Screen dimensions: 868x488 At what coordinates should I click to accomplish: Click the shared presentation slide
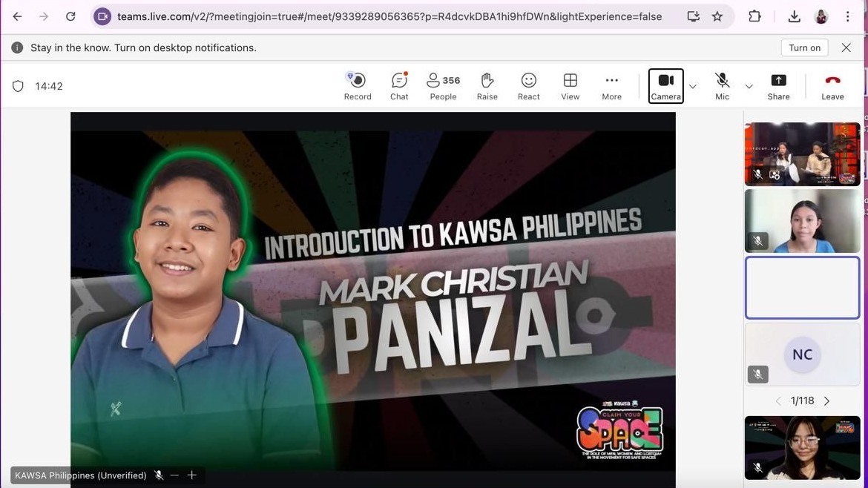372,300
